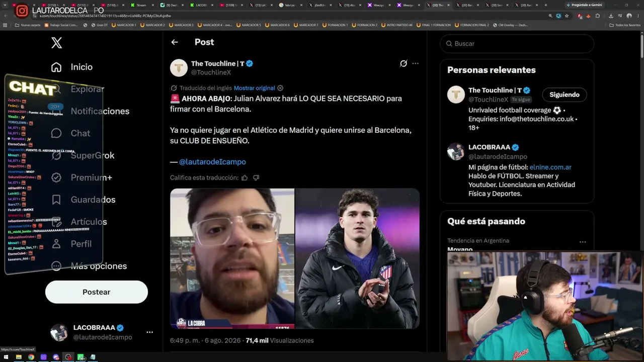Open the Chat sidebar entry
Viewport: 644px width, 362px height.
[x=70, y=133]
